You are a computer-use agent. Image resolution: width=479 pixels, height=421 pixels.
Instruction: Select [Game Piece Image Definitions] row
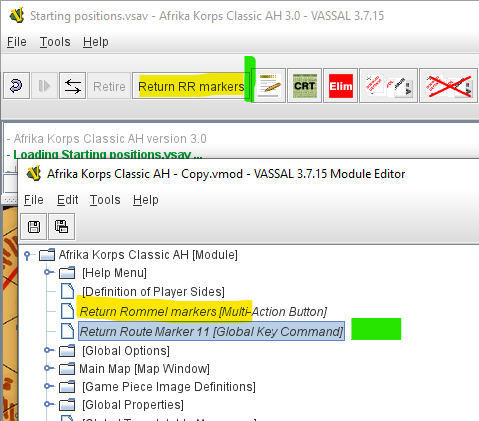click(x=169, y=387)
